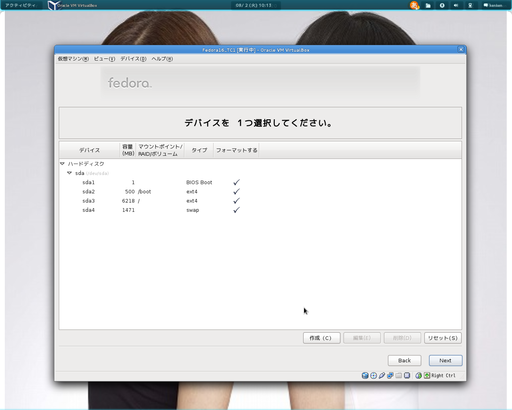
Task: Click the swap type cell
Action: tap(193, 210)
